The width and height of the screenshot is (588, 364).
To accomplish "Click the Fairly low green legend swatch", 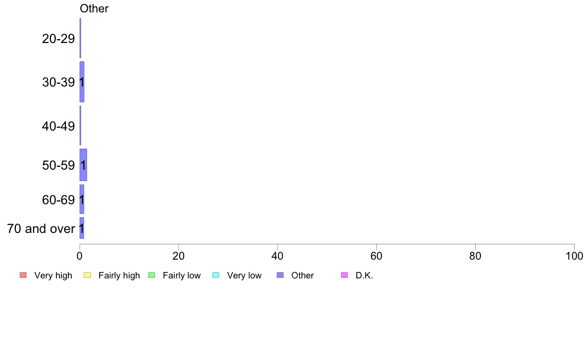I will click(x=152, y=275).
